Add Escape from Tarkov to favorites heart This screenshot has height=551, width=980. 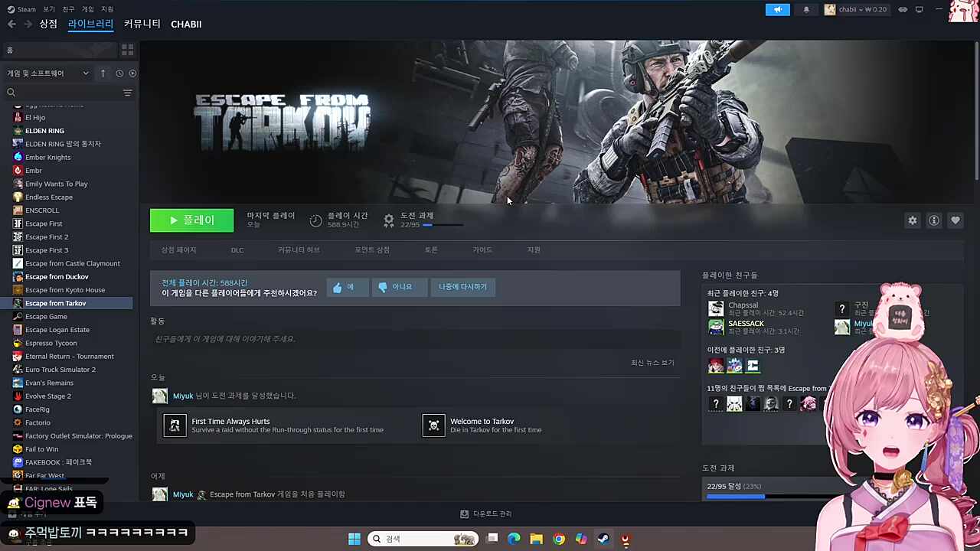click(x=955, y=220)
